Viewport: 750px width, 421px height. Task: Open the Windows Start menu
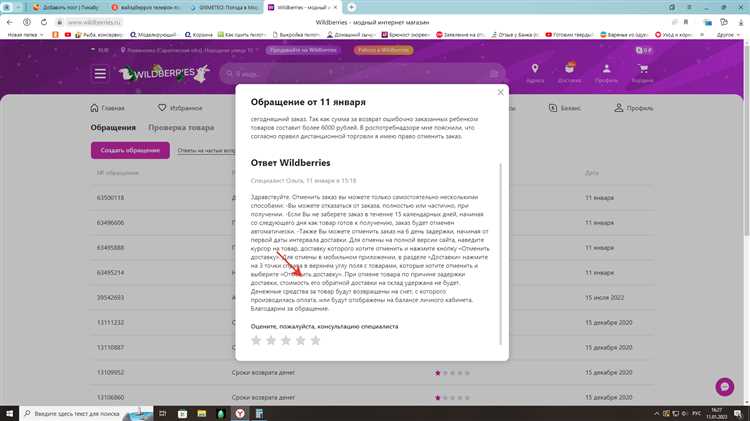[x=10, y=413]
